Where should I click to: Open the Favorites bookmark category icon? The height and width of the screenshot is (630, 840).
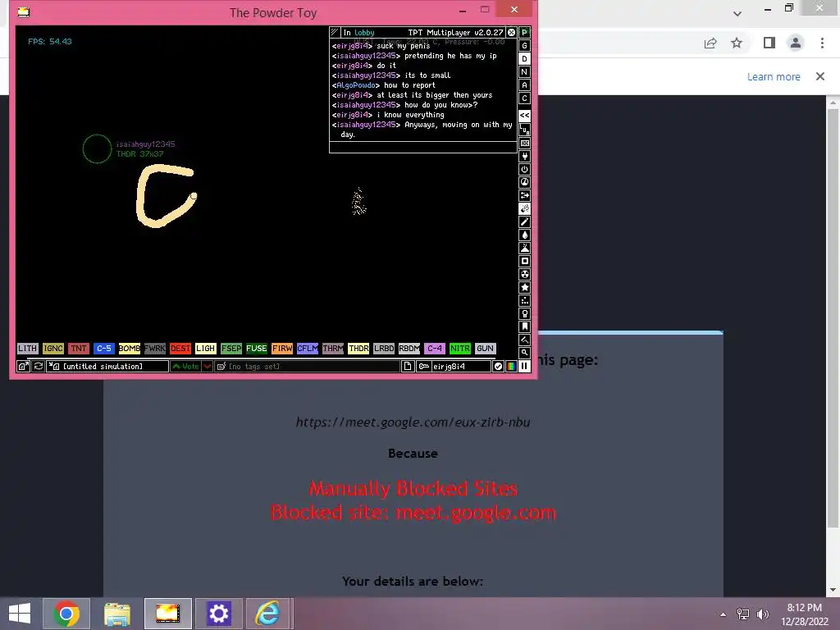click(x=524, y=326)
